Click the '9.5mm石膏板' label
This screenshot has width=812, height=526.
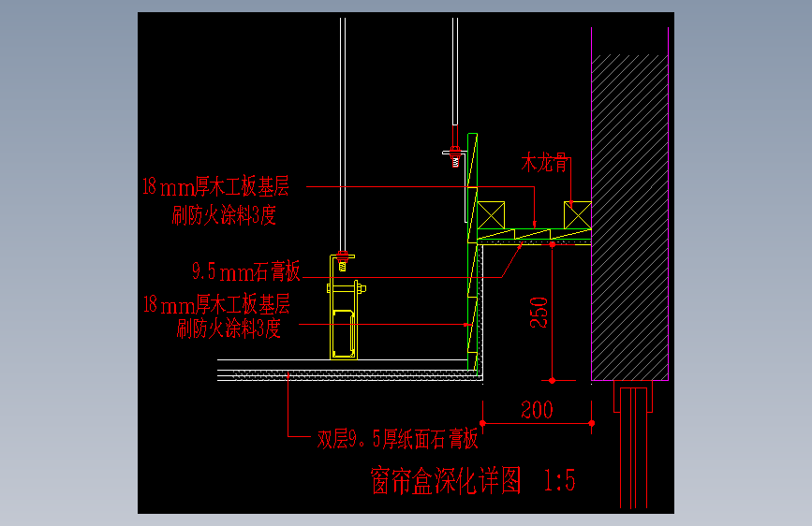tap(246, 270)
